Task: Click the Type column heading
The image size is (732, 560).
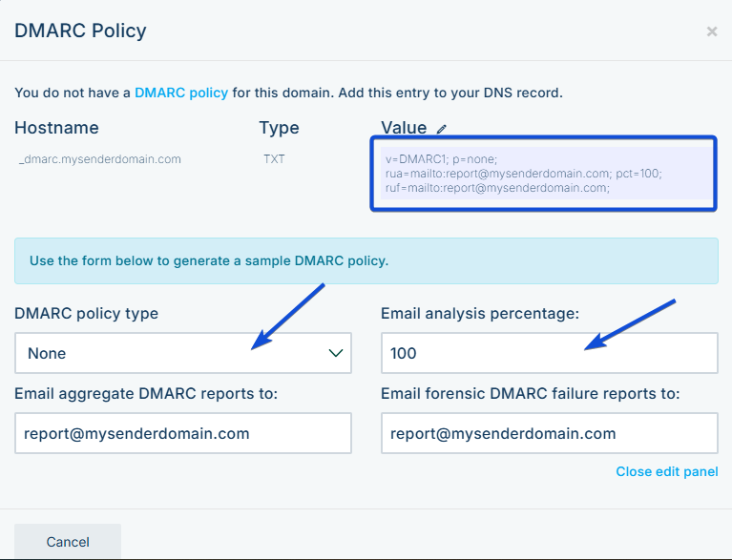Action: (x=280, y=128)
